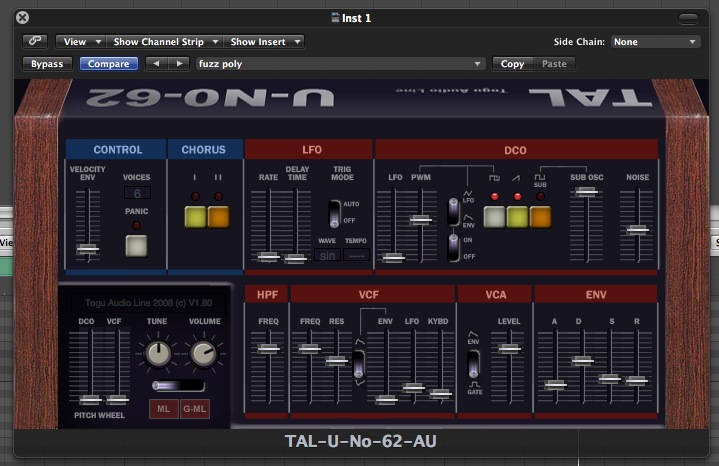This screenshot has width=719, height=466.
Task: Click the Velocity Env slider handle
Action: coord(87,249)
